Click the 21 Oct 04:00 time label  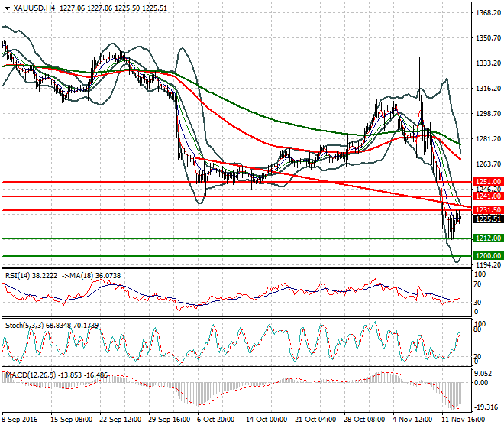(315, 420)
